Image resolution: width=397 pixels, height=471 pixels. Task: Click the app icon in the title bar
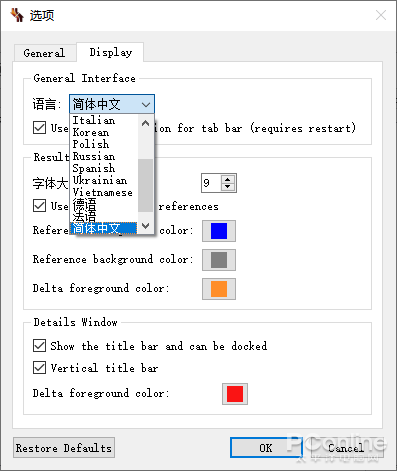[17, 15]
